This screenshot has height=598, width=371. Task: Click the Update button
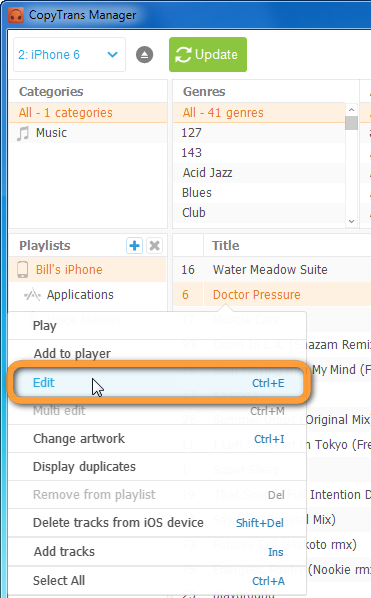[208, 55]
